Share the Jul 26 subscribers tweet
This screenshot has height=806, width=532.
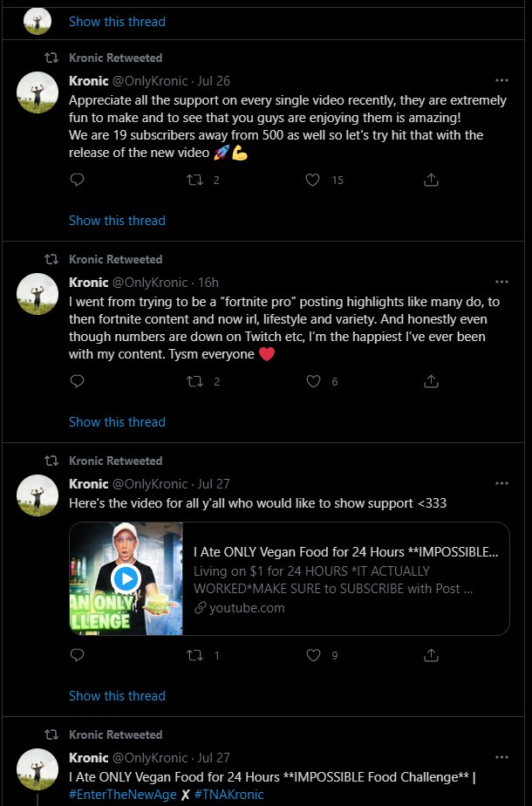[431, 181]
